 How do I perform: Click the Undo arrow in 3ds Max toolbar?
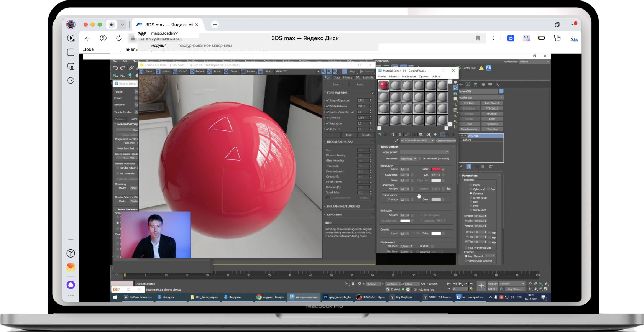pos(115,68)
